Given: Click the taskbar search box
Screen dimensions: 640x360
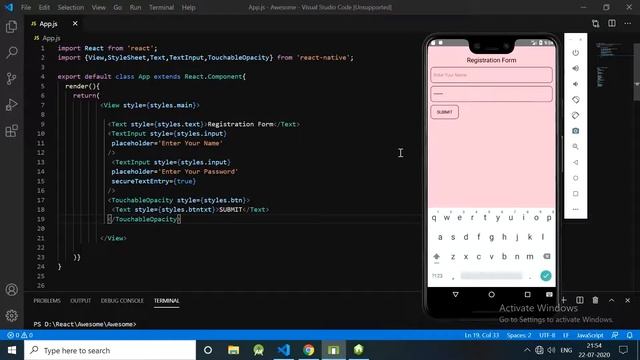Looking at the screenshot, I should [x=110, y=350].
